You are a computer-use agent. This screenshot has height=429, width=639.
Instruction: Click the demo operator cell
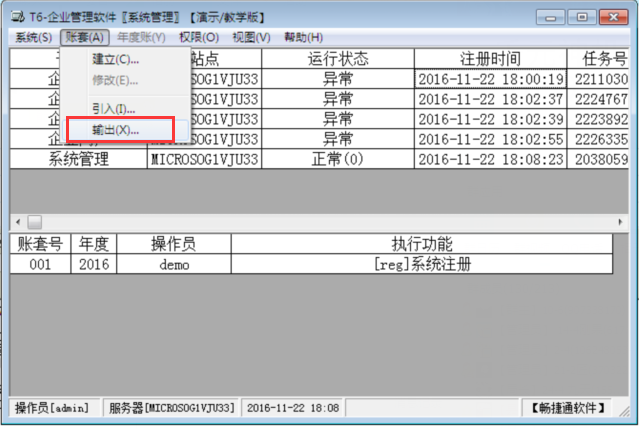173,264
